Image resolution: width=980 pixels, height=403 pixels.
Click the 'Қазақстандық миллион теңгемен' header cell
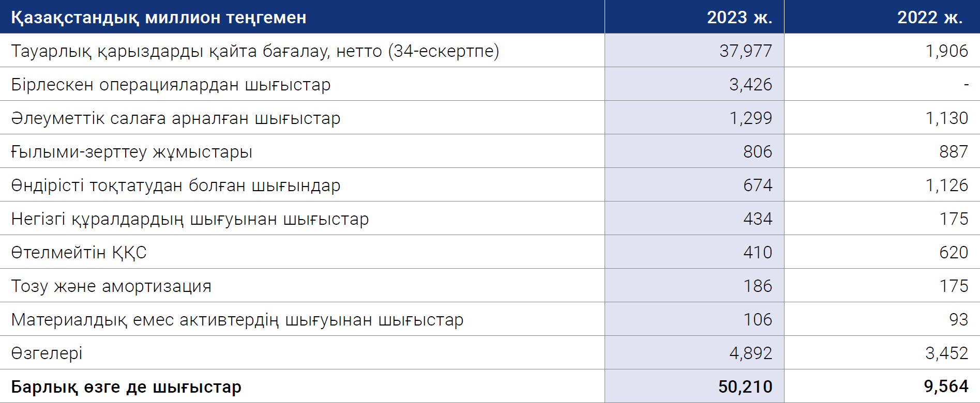[x=159, y=18]
